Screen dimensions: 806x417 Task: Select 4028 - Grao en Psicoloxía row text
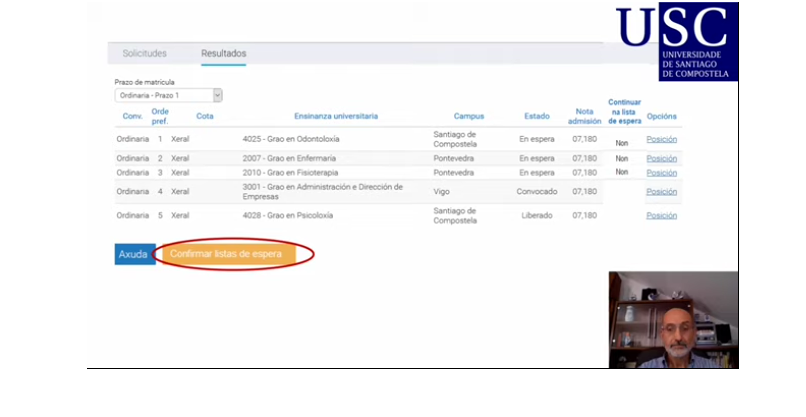pyautogui.click(x=288, y=215)
